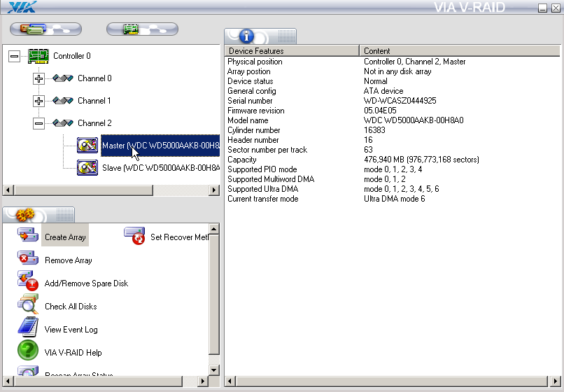Click the Channel 2 connector icon

pyautogui.click(x=63, y=123)
